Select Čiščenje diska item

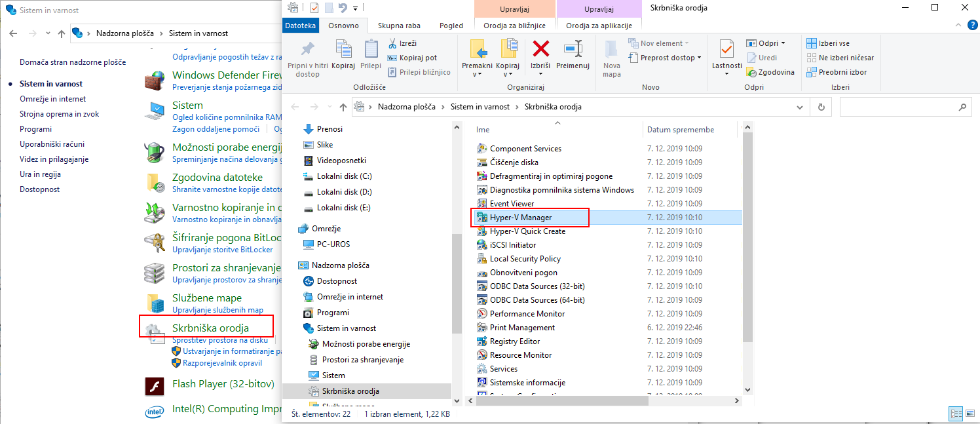pos(514,163)
